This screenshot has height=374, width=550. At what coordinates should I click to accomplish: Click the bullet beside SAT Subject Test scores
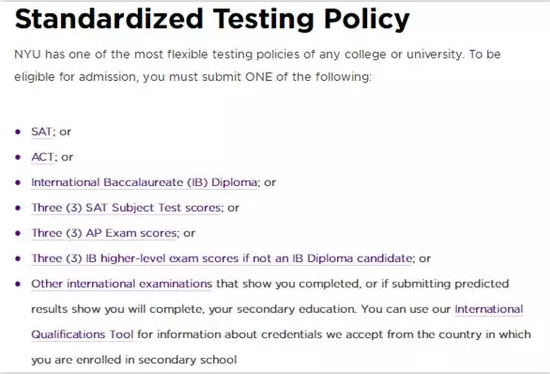point(18,208)
